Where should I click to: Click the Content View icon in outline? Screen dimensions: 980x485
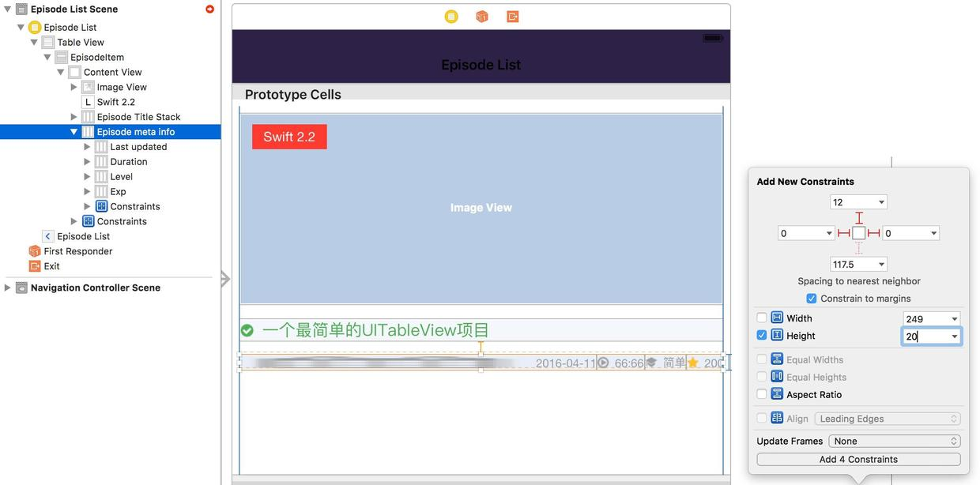click(75, 73)
